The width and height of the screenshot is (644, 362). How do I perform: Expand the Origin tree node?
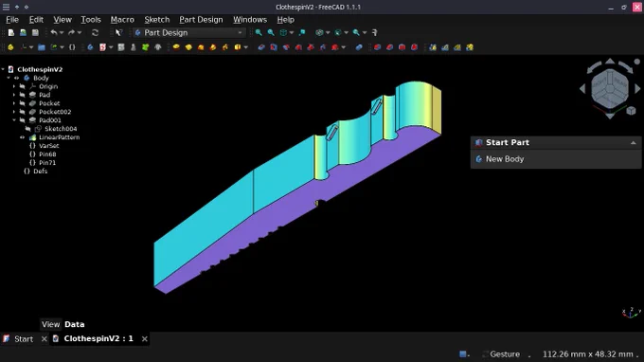pyautogui.click(x=14, y=86)
